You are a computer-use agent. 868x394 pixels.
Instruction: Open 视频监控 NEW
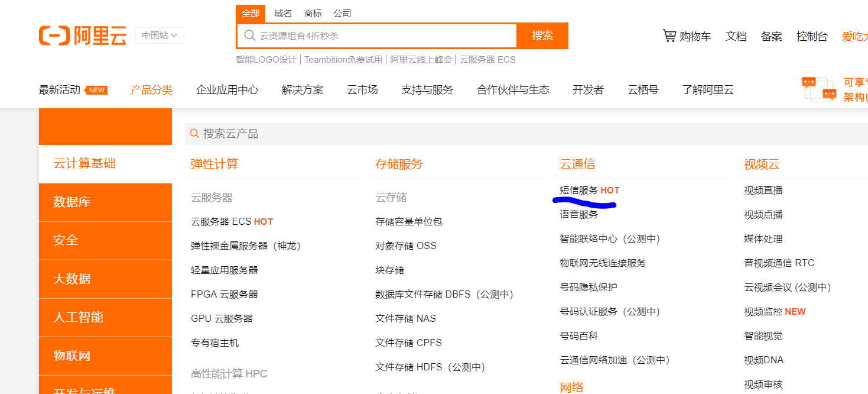(x=775, y=311)
